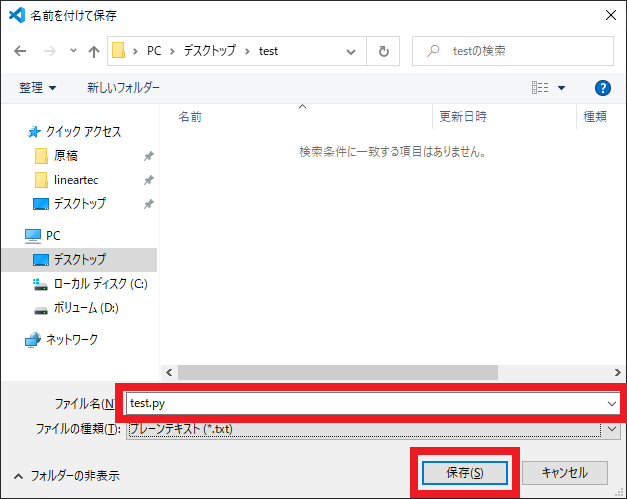The width and height of the screenshot is (627, 499).
Task: Expand the address bar path dropdown
Action: click(x=349, y=51)
